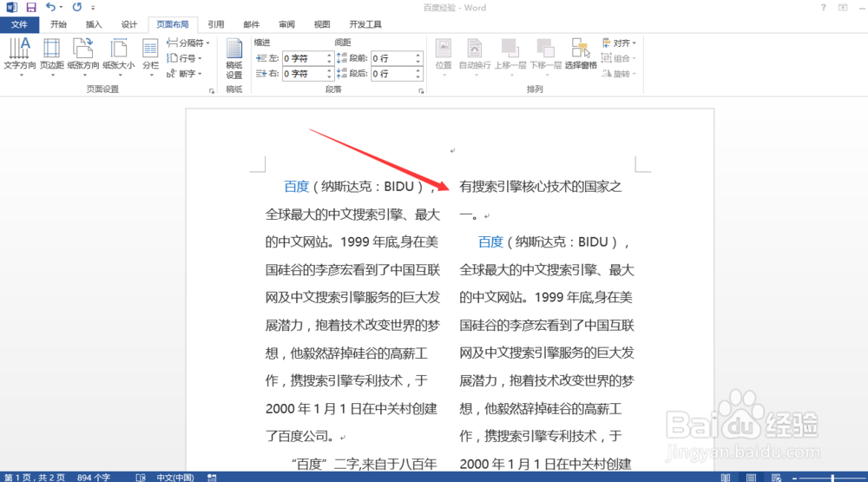
Task: Open the 段落 paragraph dialog launcher
Action: [421, 91]
